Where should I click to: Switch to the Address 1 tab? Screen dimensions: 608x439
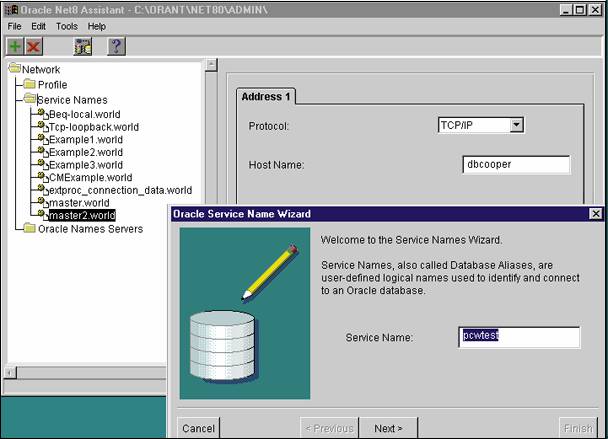pos(266,97)
